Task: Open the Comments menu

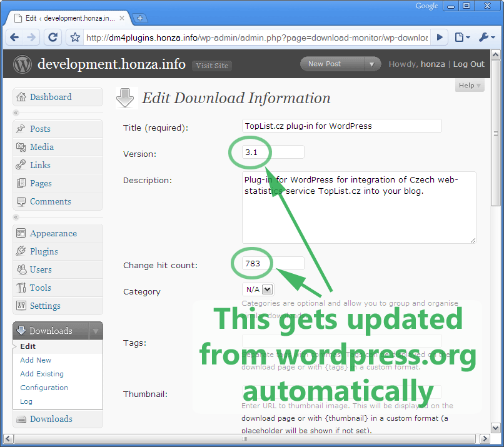Action: (x=51, y=201)
